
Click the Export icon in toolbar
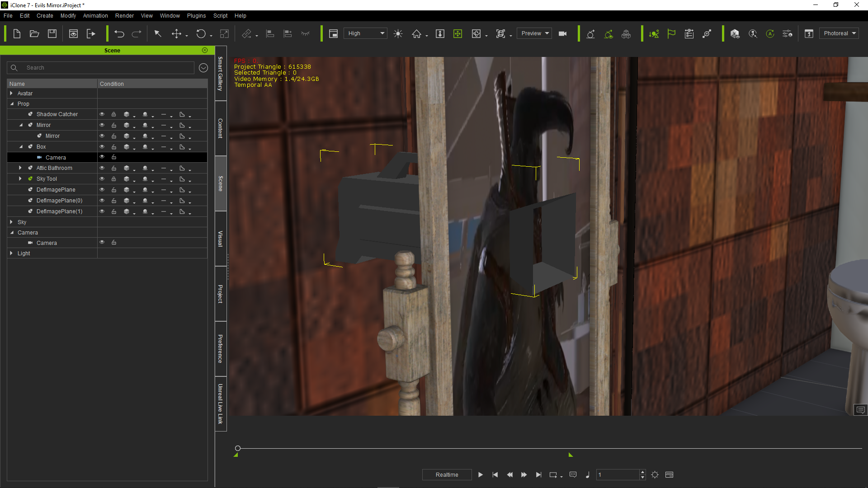coord(91,33)
